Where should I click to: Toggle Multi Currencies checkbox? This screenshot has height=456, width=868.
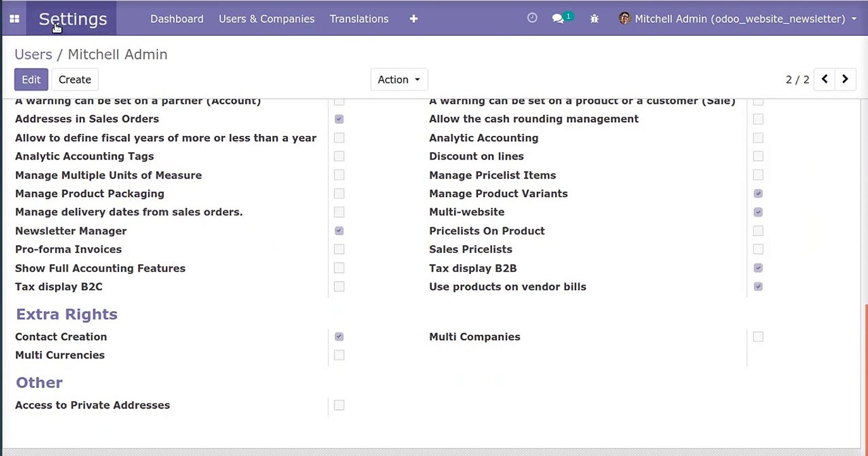pos(339,355)
